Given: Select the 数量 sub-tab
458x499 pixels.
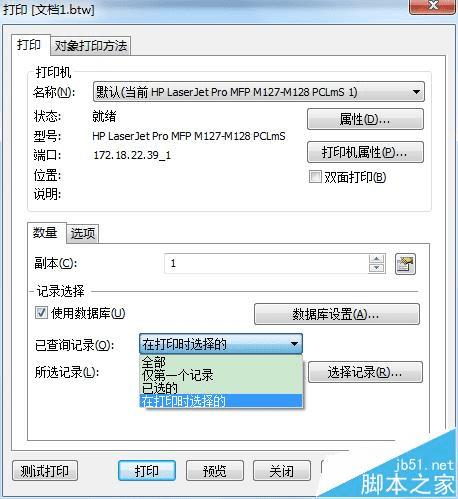Looking at the screenshot, I should tap(46, 233).
